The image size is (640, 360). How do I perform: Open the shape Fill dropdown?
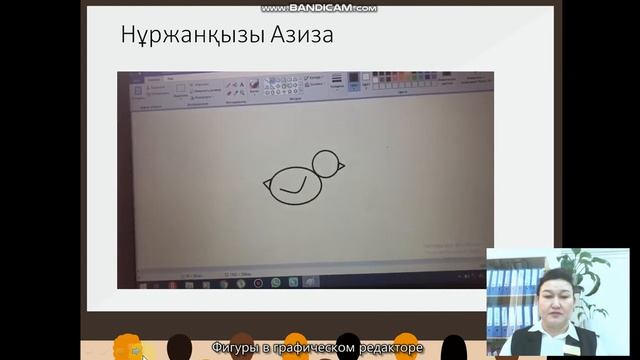(315, 84)
